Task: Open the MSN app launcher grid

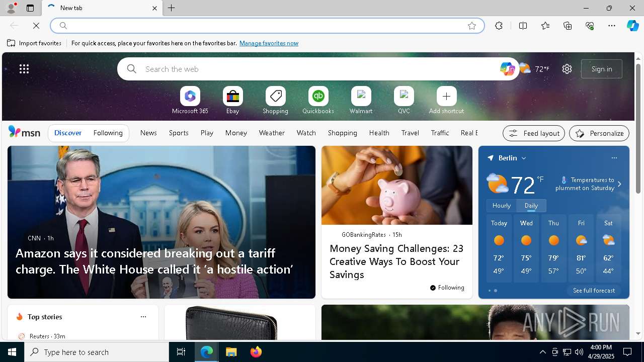Action: tap(24, 69)
